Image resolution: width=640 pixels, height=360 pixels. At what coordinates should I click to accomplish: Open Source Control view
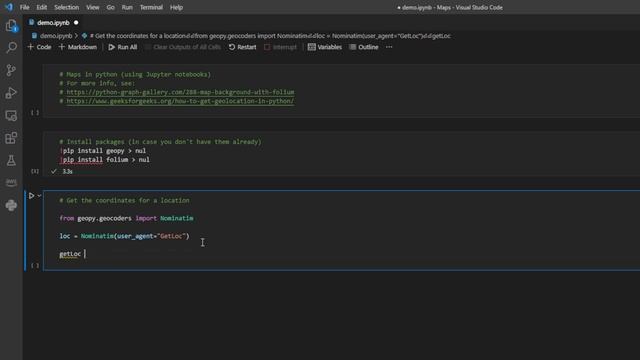point(11,70)
